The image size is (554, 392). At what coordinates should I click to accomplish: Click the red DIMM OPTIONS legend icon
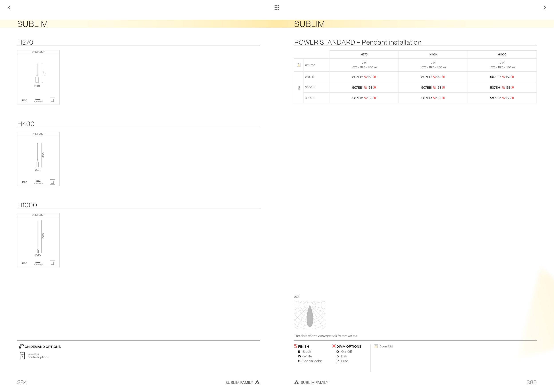334,346
